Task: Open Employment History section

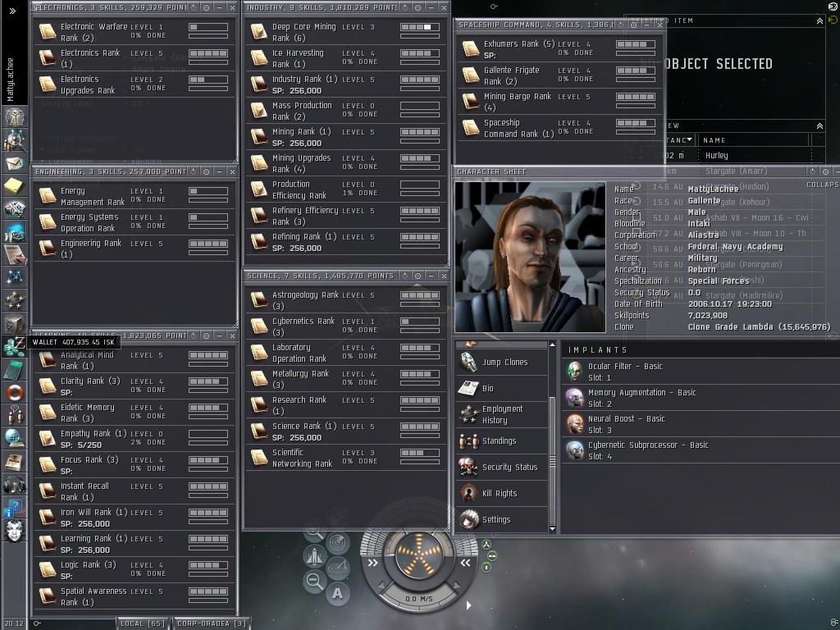Action: 501,414
